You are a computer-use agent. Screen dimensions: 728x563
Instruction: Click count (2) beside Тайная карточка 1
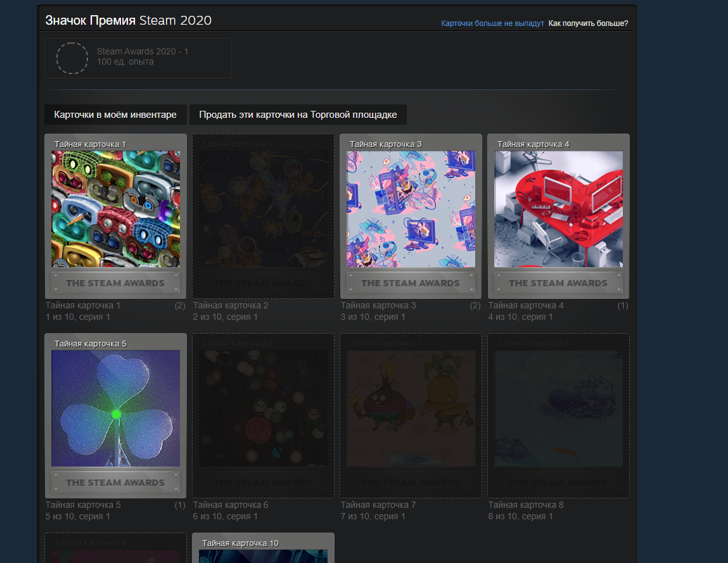pyautogui.click(x=180, y=305)
